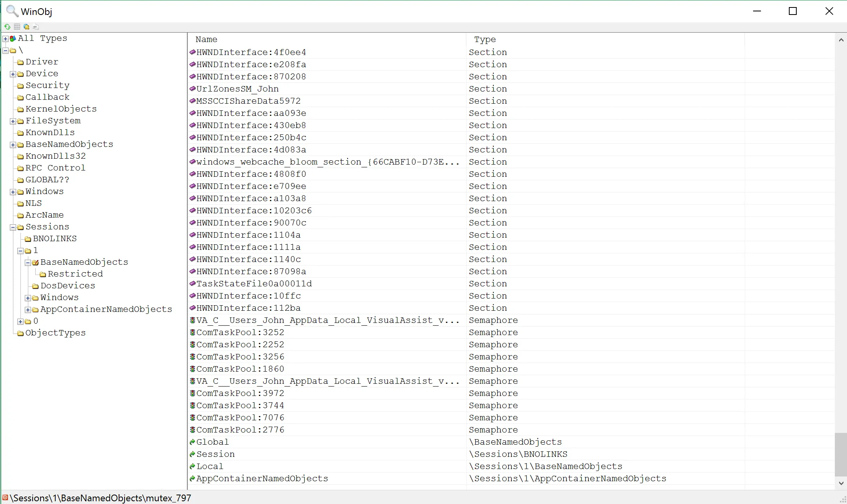Sort by the Type column header

[x=485, y=40]
